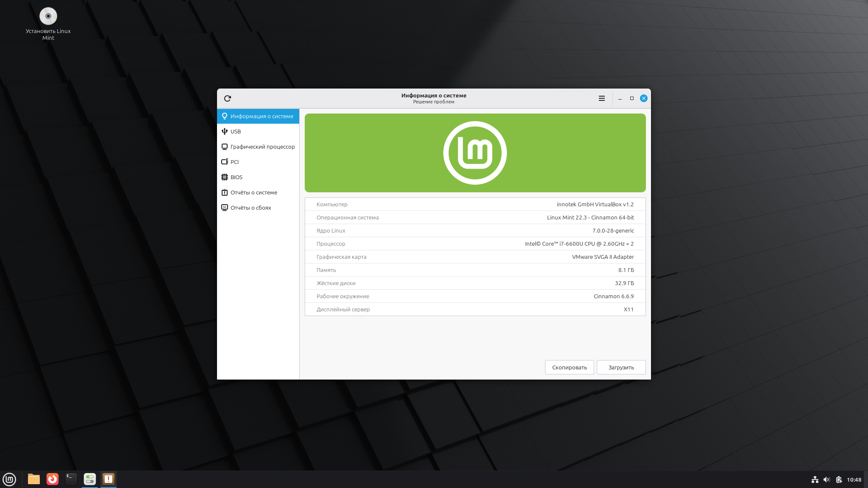The height and width of the screenshot is (488, 868).
Task: Maximize the system information window
Action: [632, 98]
